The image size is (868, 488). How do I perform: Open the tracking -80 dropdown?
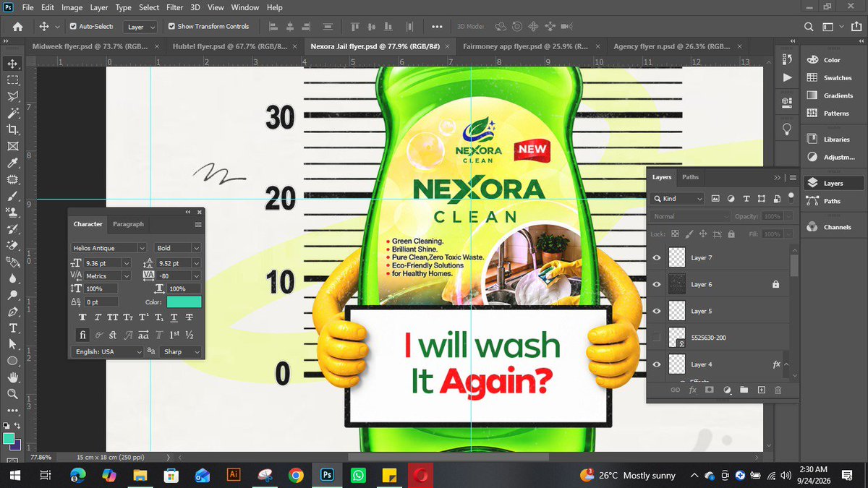pyautogui.click(x=196, y=276)
